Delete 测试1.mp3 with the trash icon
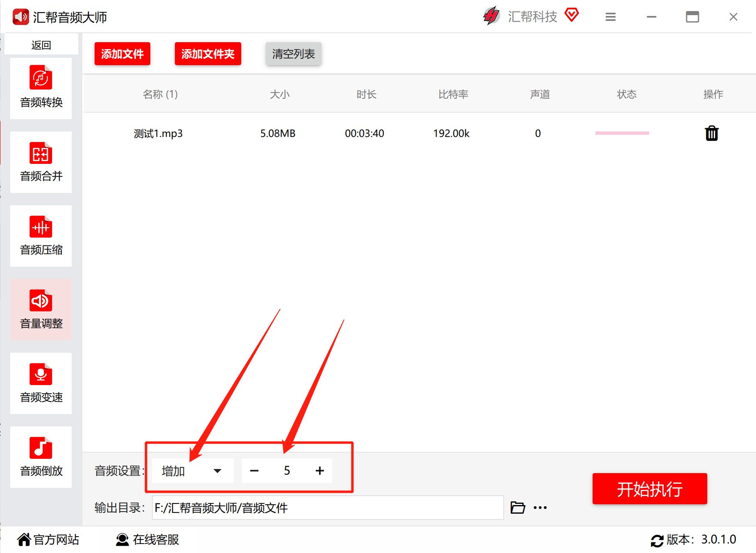The height and width of the screenshot is (553, 756). [x=712, y=133]
